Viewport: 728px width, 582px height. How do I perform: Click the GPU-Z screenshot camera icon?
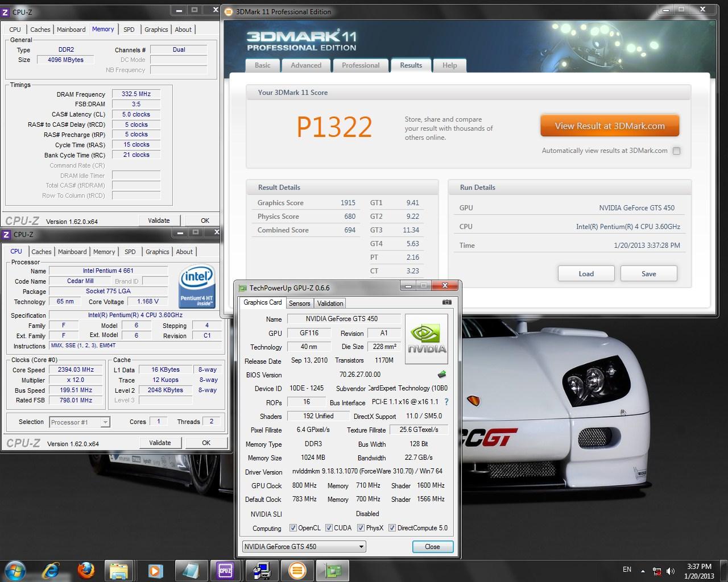pyautogui.click(x=447, y=302)
